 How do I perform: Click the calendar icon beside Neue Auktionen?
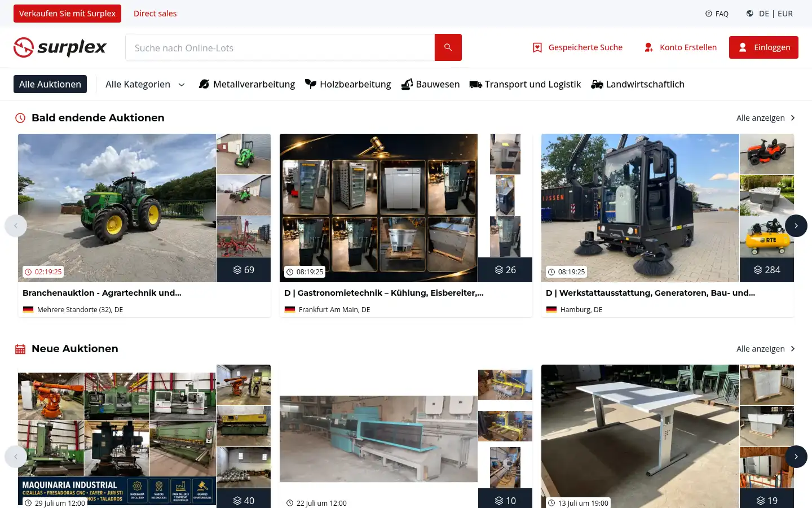pyautogui.click(x=20, y=349)
